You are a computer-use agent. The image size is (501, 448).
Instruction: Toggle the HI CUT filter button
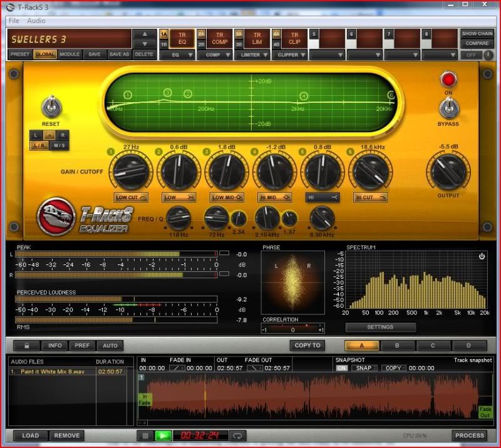[x=370, y=197]
